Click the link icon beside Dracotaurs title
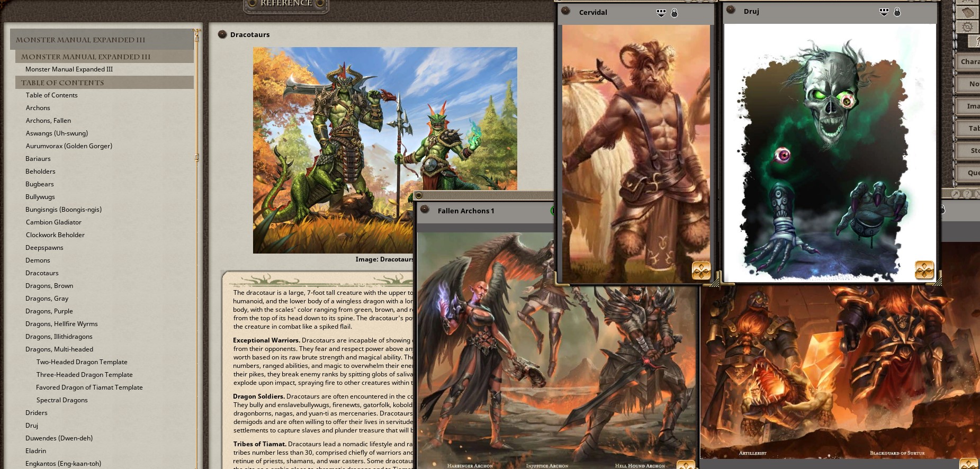This screenshot has width=980, height=469. [x=223, y=34]
